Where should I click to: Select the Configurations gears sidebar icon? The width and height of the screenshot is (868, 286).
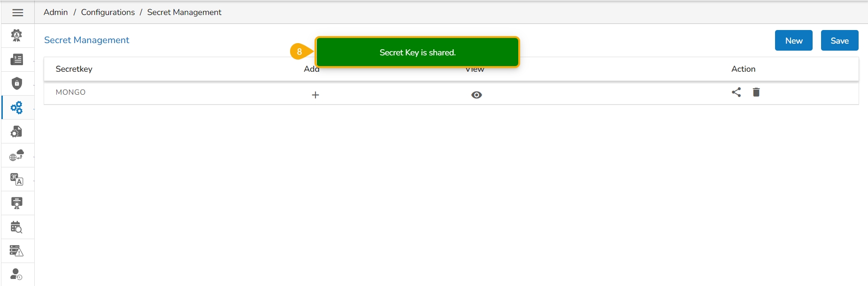pos(17,108)
